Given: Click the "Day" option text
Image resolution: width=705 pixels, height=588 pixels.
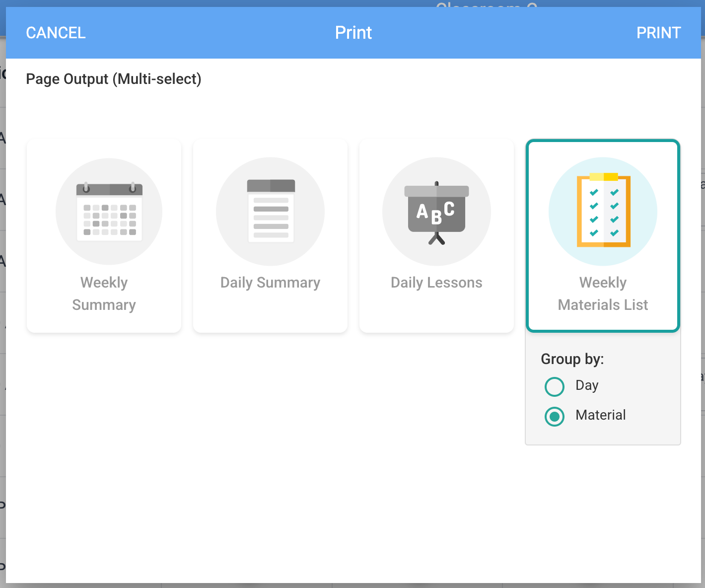Looking at the screenshot, I should tap(587, 385).
